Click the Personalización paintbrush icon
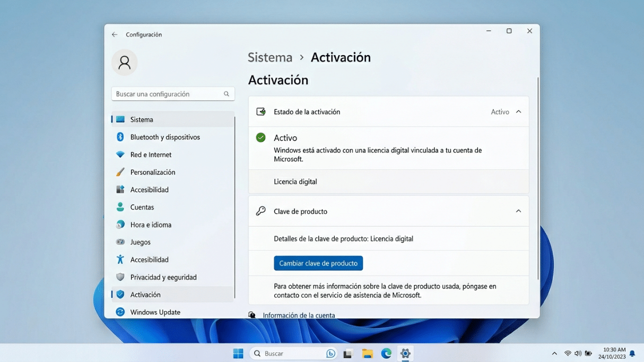Screen dimensions: 644x362 pos(120,172)
